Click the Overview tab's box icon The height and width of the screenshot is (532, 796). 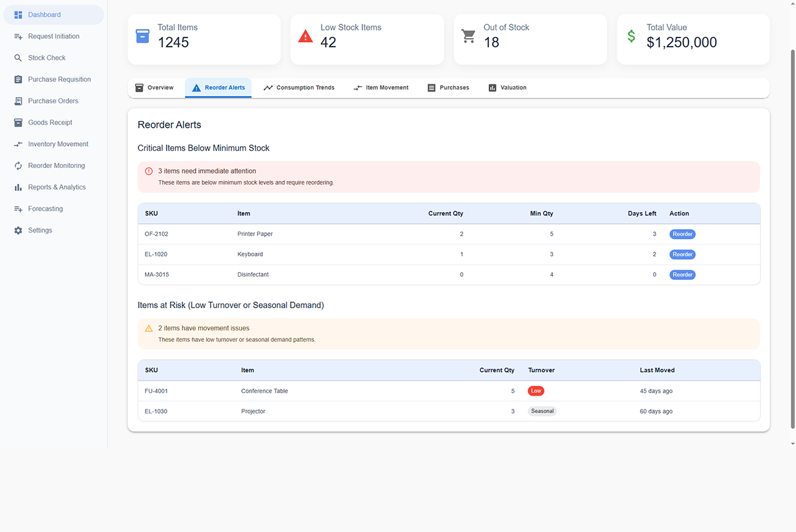tap(139, 88)
